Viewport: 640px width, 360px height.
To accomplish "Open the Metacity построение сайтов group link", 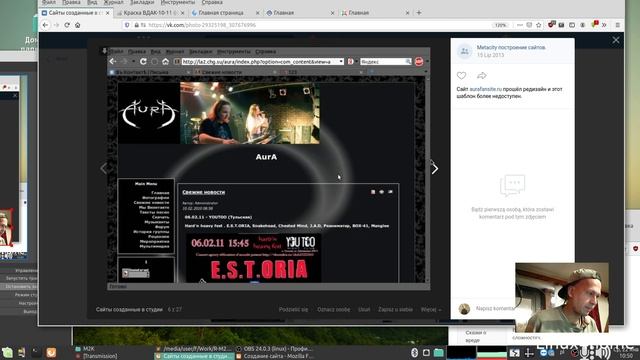I will pyautogui.click(x=511, y=47).
